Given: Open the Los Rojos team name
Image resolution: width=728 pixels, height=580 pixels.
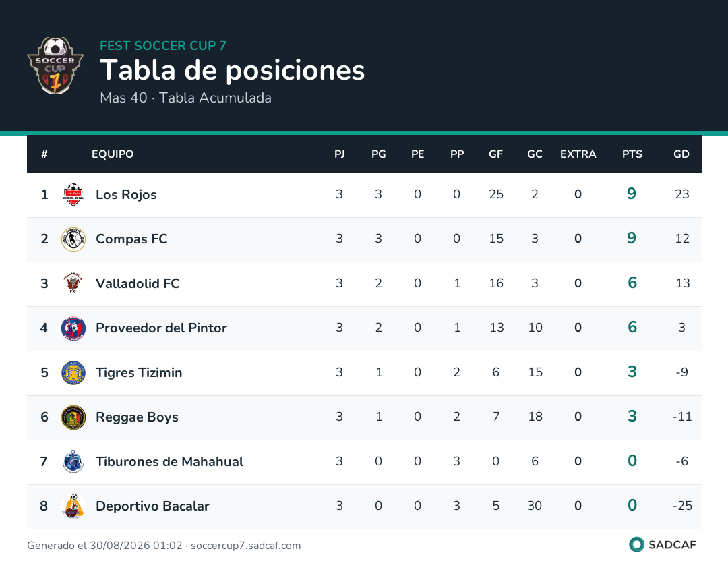Looking at the screenshot, I should click(126, 195).
